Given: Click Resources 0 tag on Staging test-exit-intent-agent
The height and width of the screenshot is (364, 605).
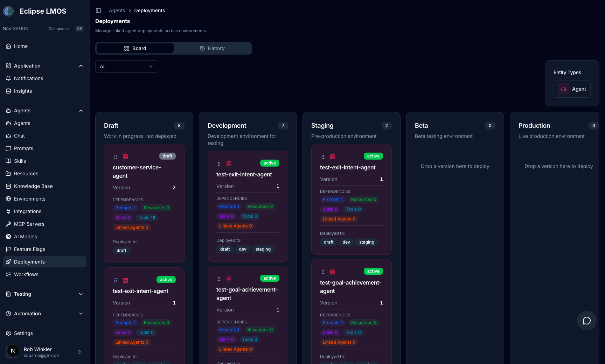Looking at the screenshot, I should (364, 199).
